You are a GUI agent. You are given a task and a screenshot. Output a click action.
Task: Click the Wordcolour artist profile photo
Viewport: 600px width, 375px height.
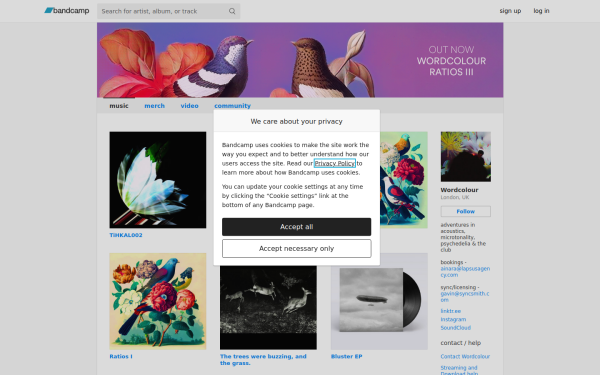coord(466,157)
